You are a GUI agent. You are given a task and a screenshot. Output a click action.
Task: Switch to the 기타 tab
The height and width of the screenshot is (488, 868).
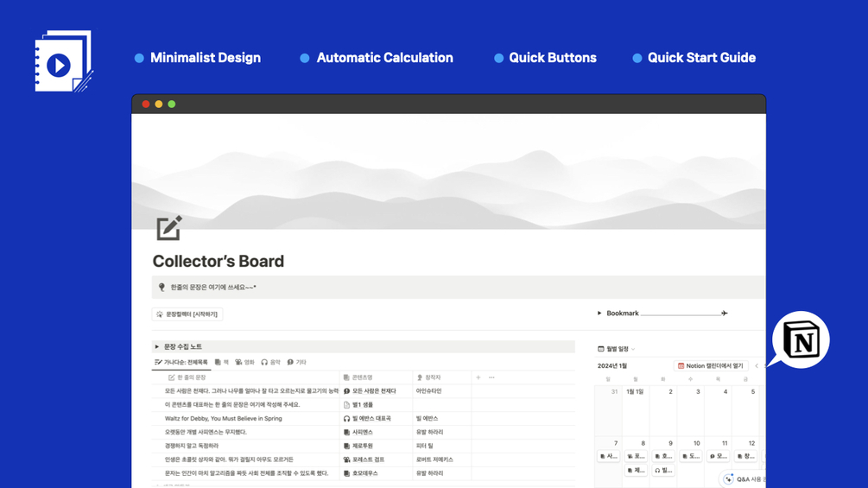297,363
